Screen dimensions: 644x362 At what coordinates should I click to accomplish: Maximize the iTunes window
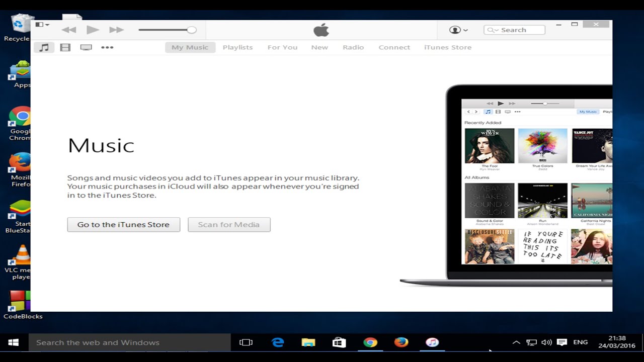pyautogui.click(x=575, y=24)
